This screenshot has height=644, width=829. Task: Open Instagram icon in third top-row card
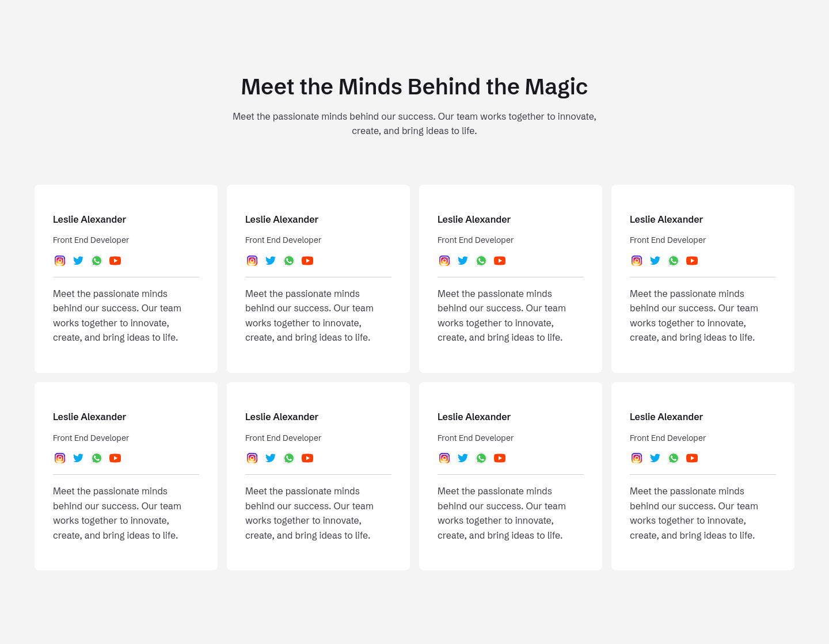pos(444,261)
